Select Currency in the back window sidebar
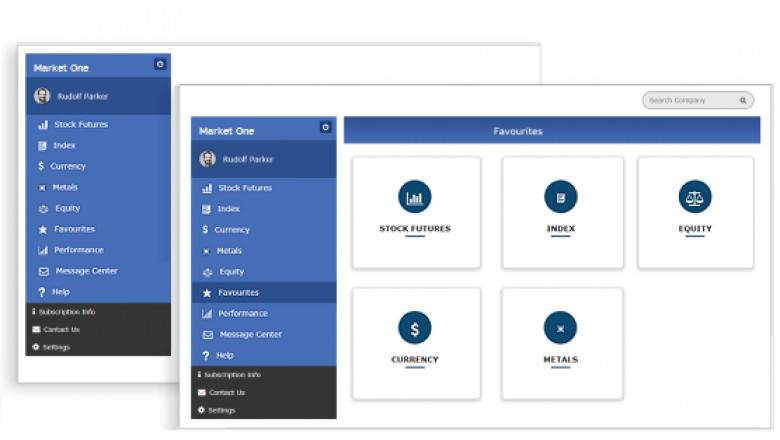 (68, 167)
